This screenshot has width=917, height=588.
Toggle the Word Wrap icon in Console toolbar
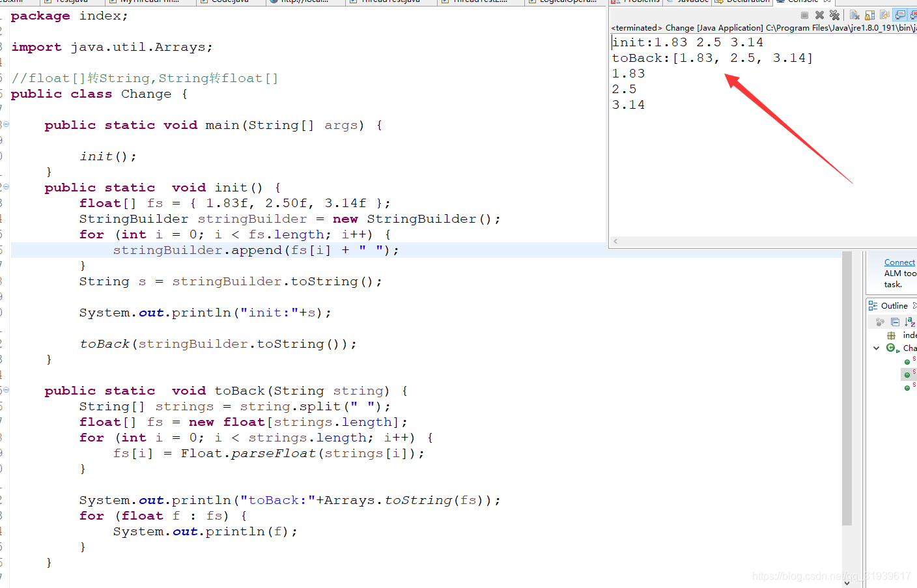pos(884,15)
